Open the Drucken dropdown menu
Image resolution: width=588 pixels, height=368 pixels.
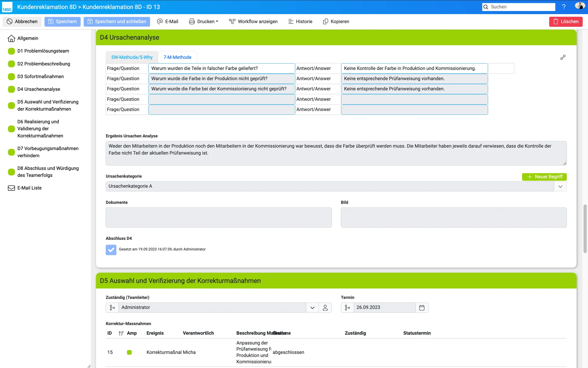pyautogui.click(x=203, y=21)
